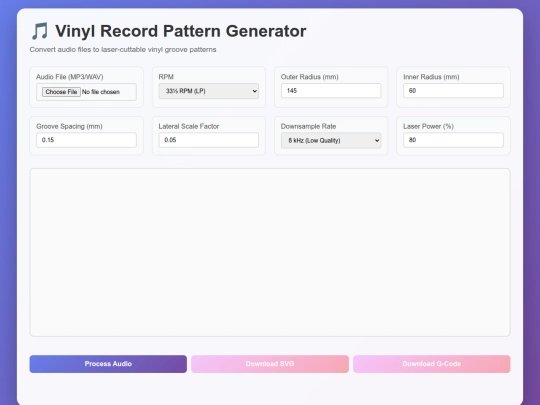Click the 'Audio File (MP3/WAV)' label
The height and width of the screenshot is (405, 540).
click(70, 77)
